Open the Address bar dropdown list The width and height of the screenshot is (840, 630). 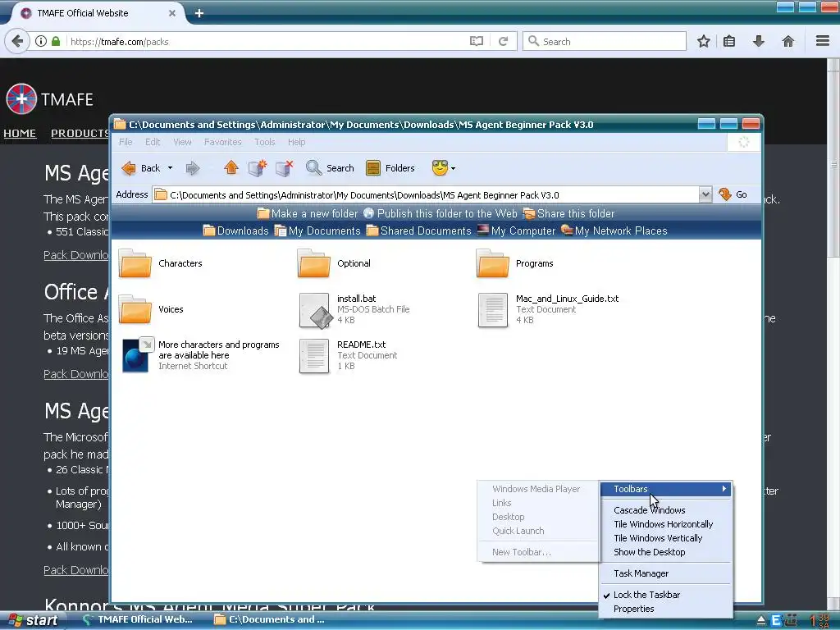(x=705, y=194)
